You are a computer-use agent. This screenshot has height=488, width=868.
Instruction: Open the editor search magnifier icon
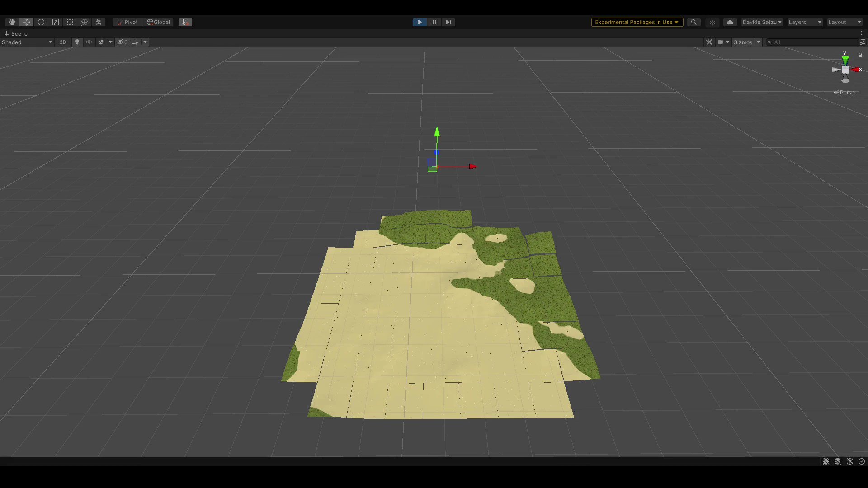(693, 22)
